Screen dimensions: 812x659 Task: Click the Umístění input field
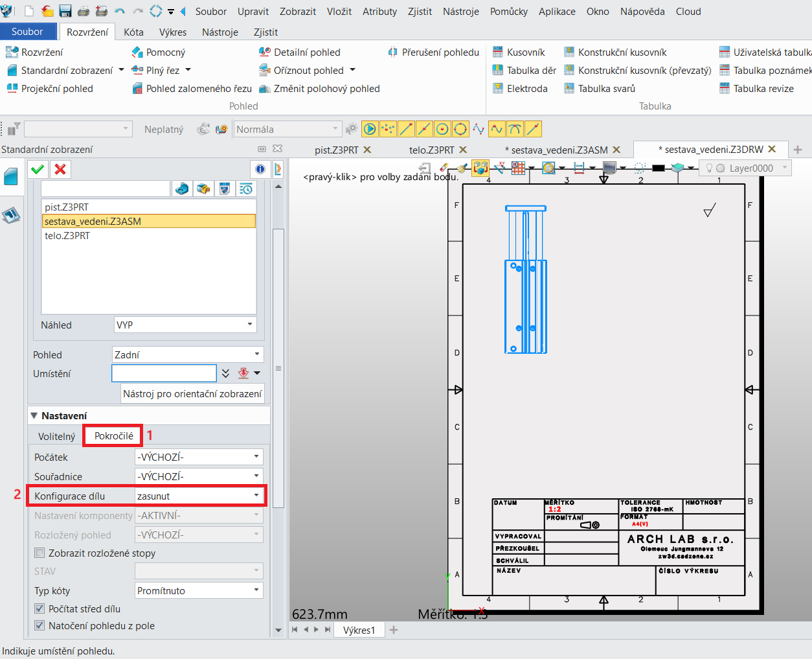pyautogui.click(x=164, y=373)
